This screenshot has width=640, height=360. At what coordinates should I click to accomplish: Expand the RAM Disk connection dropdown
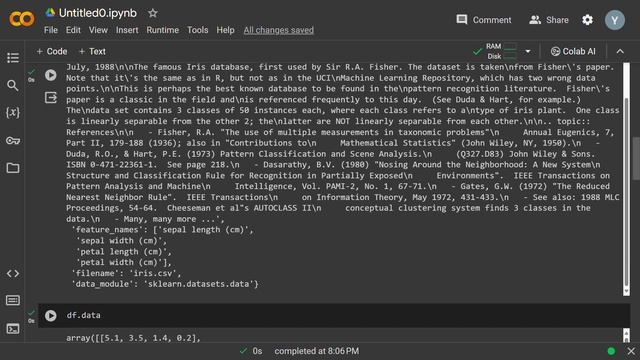(528, 51)
